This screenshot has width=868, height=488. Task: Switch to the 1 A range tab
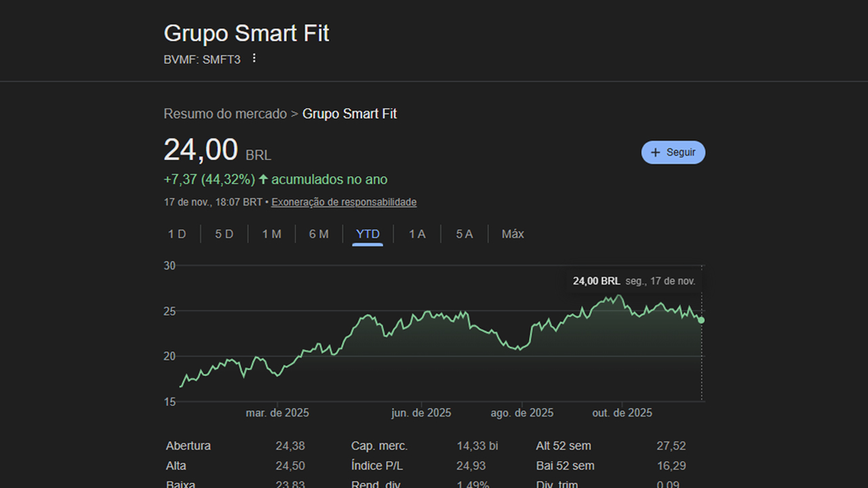tap(417, 234)
